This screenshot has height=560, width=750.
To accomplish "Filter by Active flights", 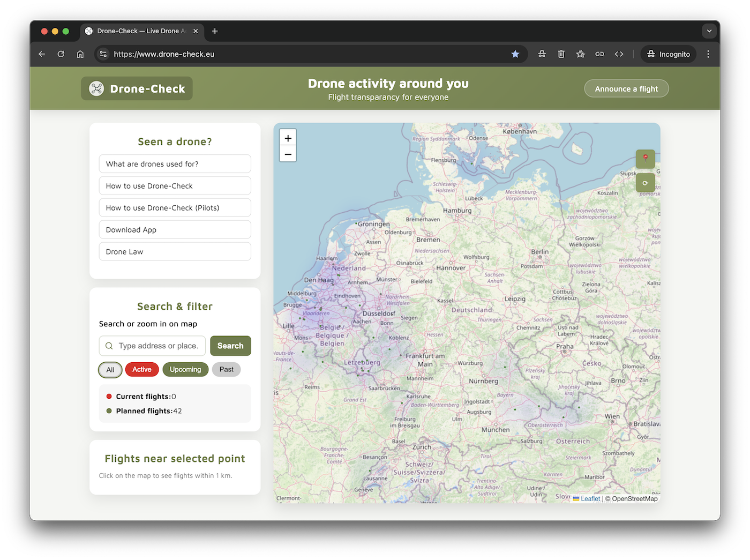I will 142,369.
